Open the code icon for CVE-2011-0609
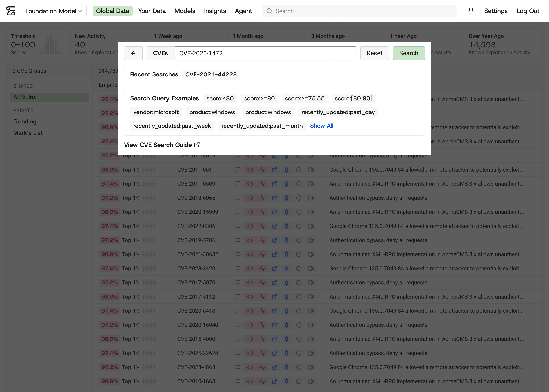549x392 pixels. pyautogui.click(x=250, y=184)
